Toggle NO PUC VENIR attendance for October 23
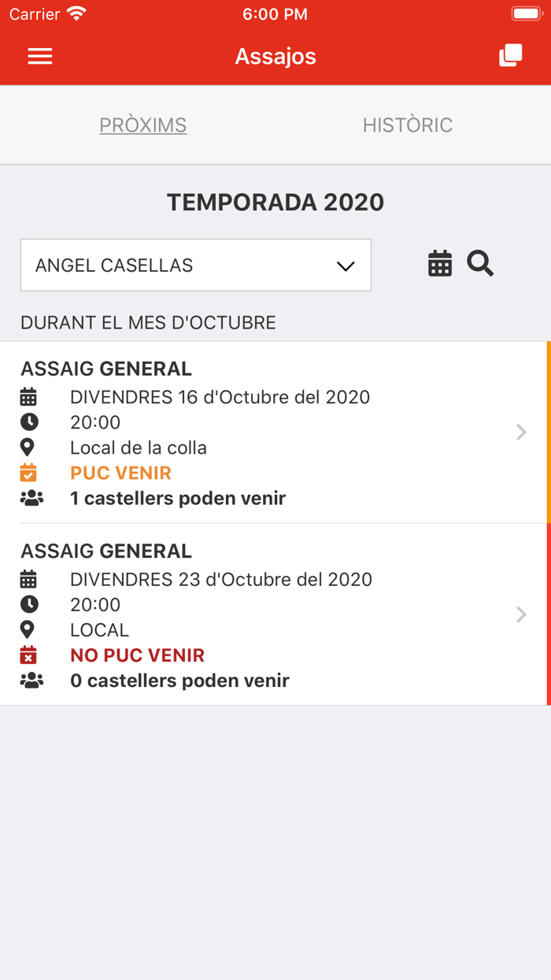This screenshot has height=980, width=551. [x=137, y=655]
